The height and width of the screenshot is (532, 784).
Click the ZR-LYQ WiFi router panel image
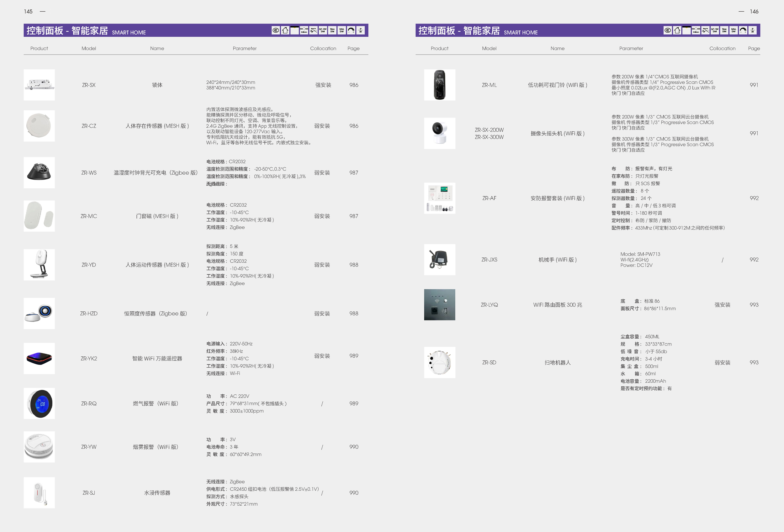[x=440, y=304]
